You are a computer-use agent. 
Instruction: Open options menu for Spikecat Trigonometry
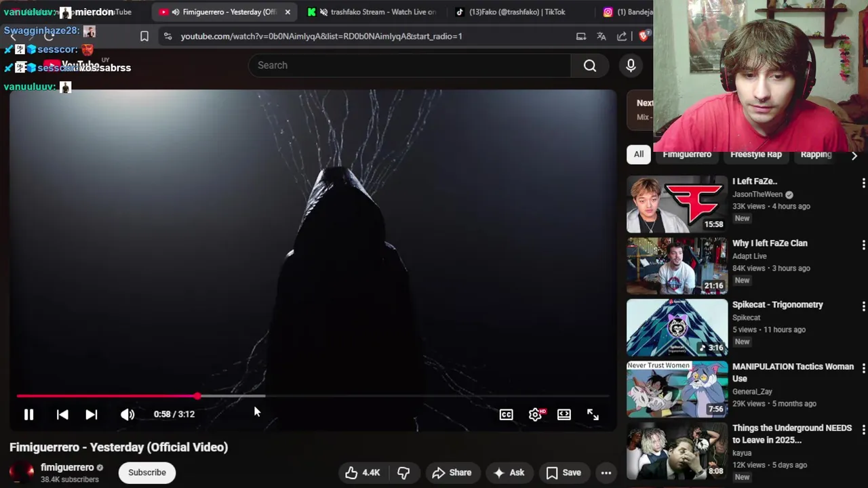click(x=863, y=306)
